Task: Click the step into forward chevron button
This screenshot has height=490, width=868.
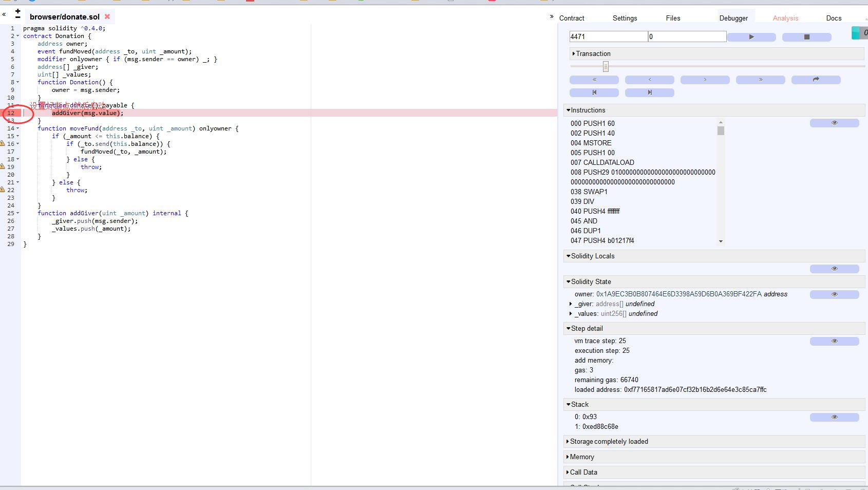Action: 705,80
